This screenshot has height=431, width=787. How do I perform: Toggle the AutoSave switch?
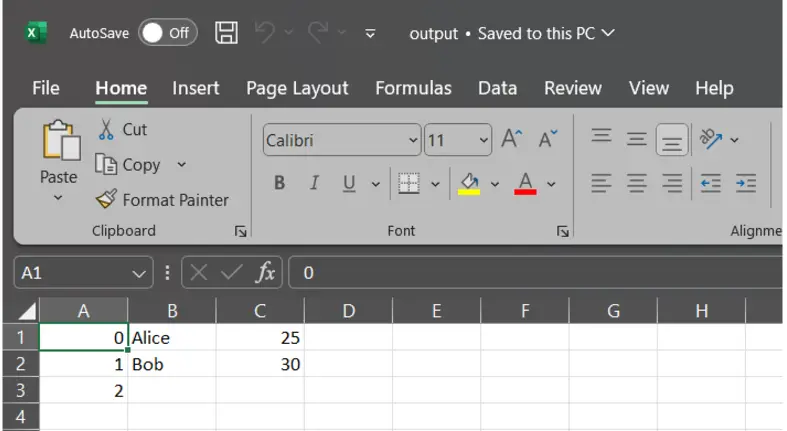coord(168,33)
